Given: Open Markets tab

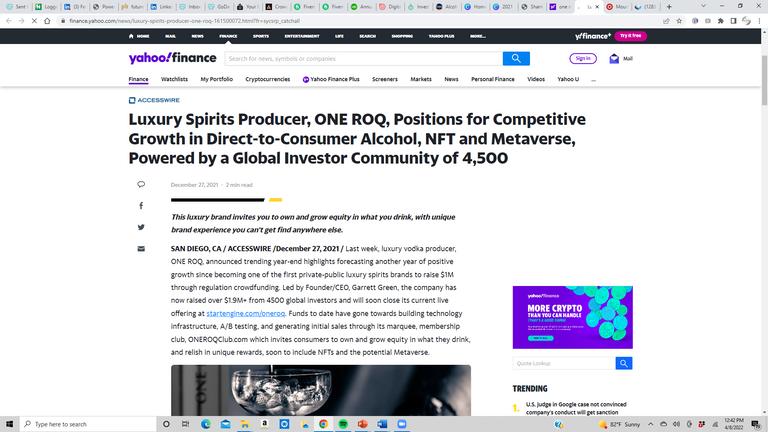Looking at the screenshot, I should [421, 79].
